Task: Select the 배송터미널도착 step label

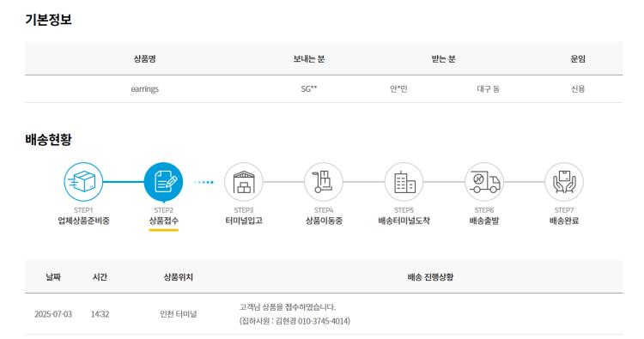Action: coord(404,221)
